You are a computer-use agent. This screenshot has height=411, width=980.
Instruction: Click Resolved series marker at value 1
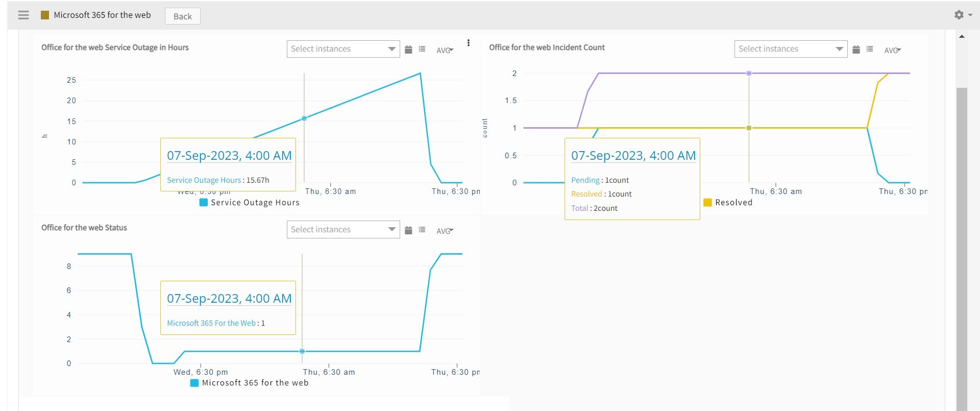[x=749, y=128]
